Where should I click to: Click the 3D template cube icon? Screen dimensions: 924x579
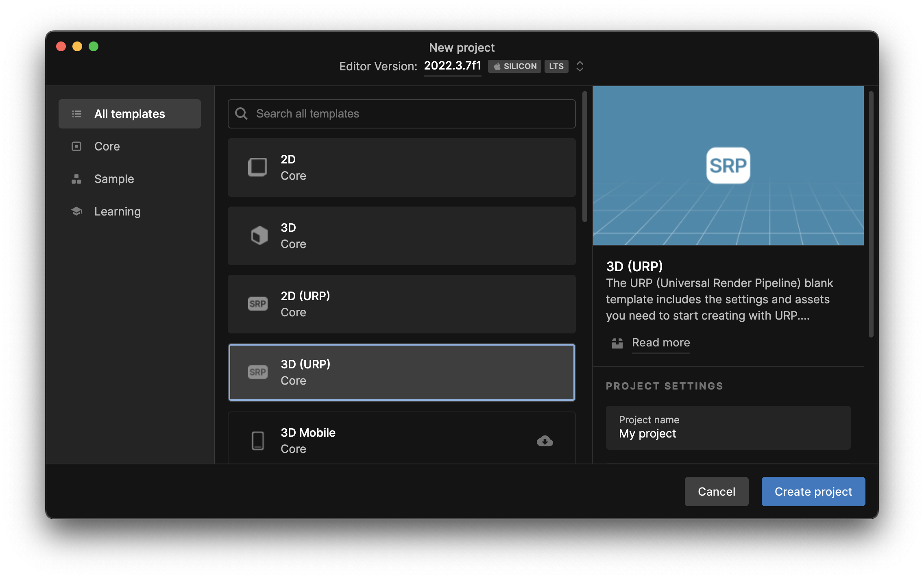(x=259, y=235)
